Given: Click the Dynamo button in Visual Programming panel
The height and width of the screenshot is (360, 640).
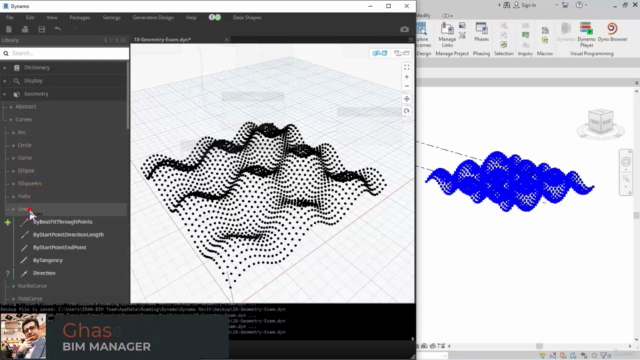Looking at the screenshot, I should pos(566,32).
